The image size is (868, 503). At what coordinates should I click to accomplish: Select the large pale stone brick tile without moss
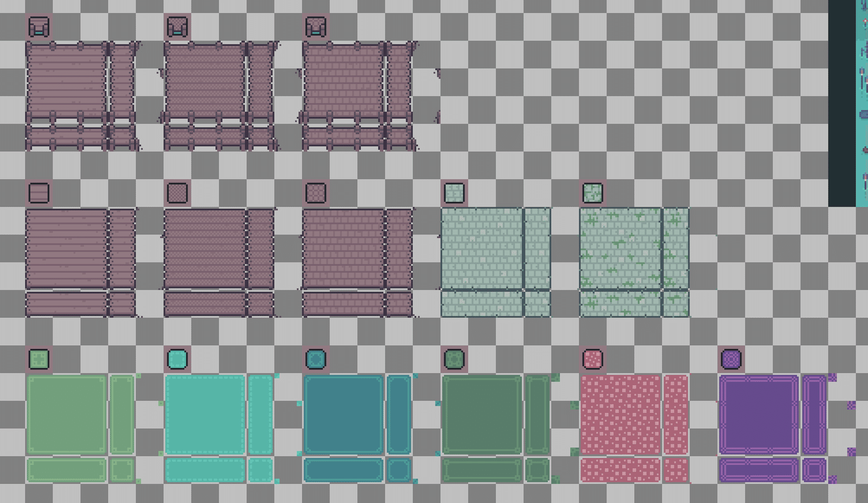tap(482, 249)
